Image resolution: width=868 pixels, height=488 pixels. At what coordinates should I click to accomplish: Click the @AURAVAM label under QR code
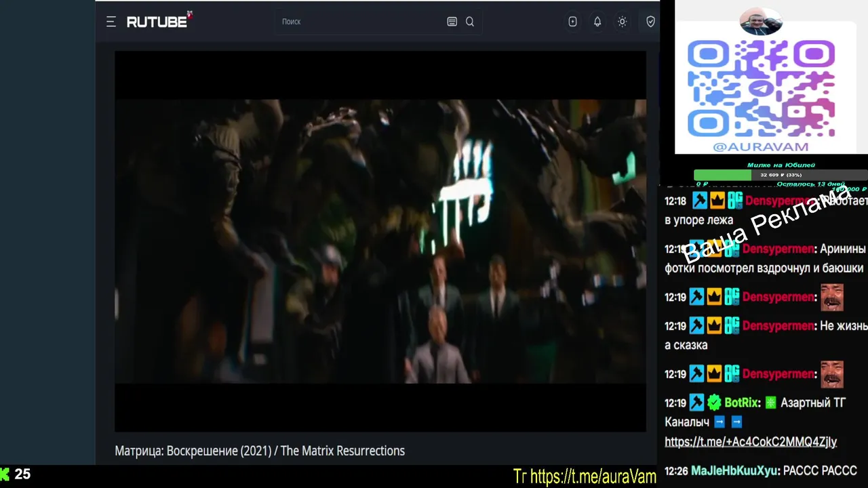click(x=761, y=146)
